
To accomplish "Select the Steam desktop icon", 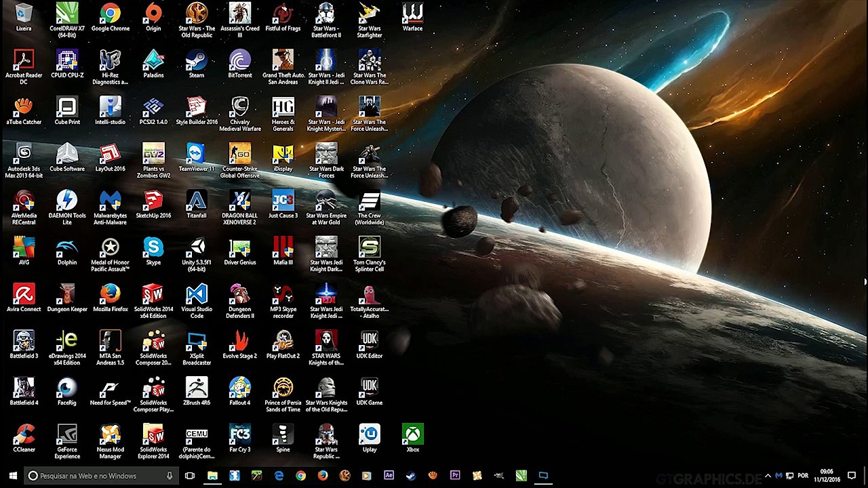I will [197, 64].
